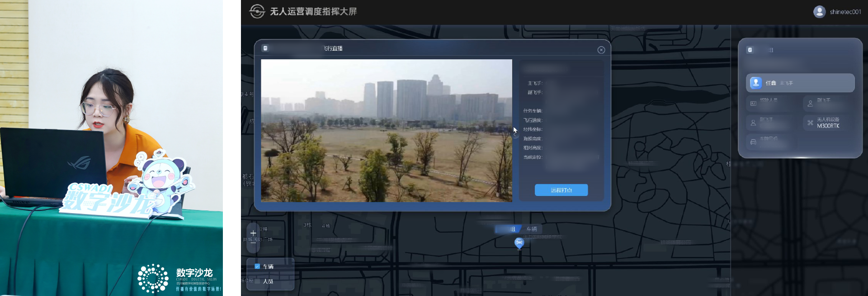Click the user avatar icon beside shinetec001
The image size is (868, 296).
pos(819,12)
